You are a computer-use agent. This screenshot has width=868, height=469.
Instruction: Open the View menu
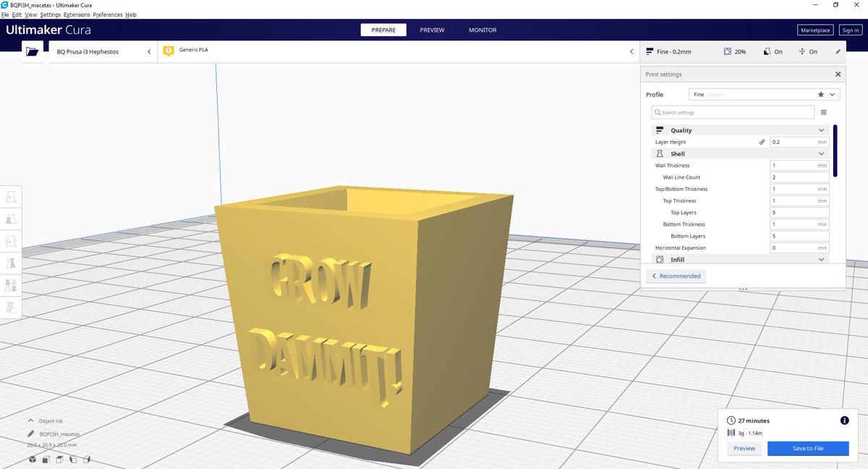(30, 14)
